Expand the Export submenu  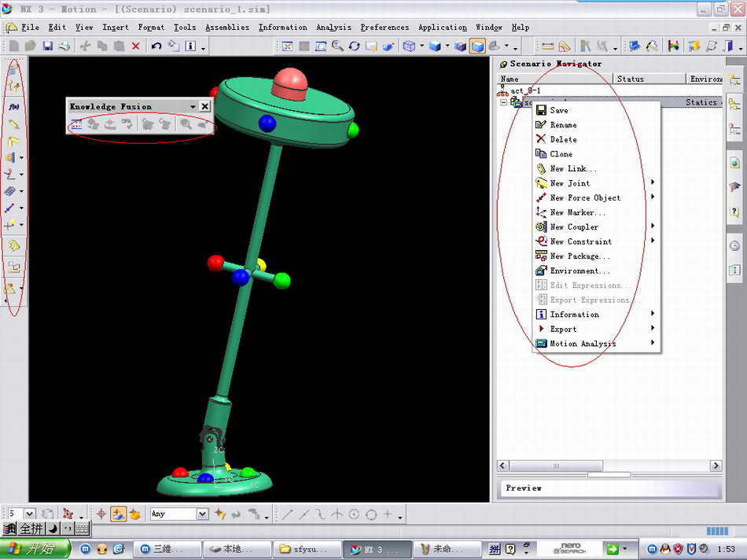[x=596, y=329]
